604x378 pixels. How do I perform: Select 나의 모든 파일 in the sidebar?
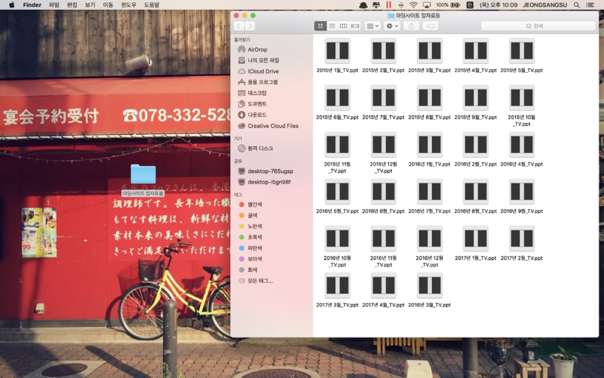[258, 60]
